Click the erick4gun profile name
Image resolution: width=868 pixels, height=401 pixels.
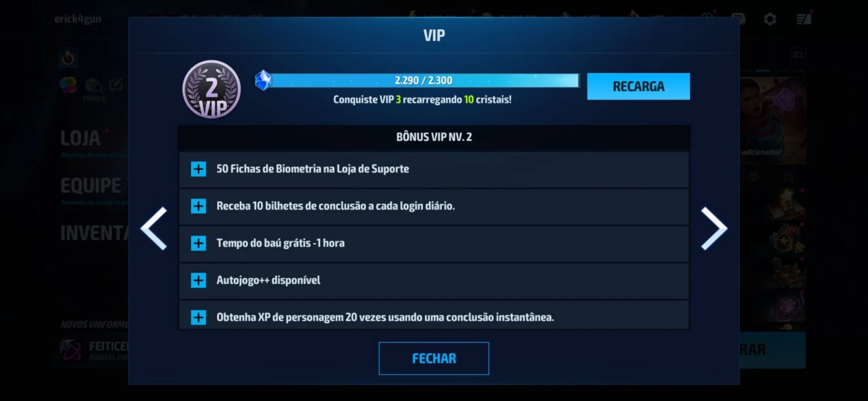click(77, 19)
